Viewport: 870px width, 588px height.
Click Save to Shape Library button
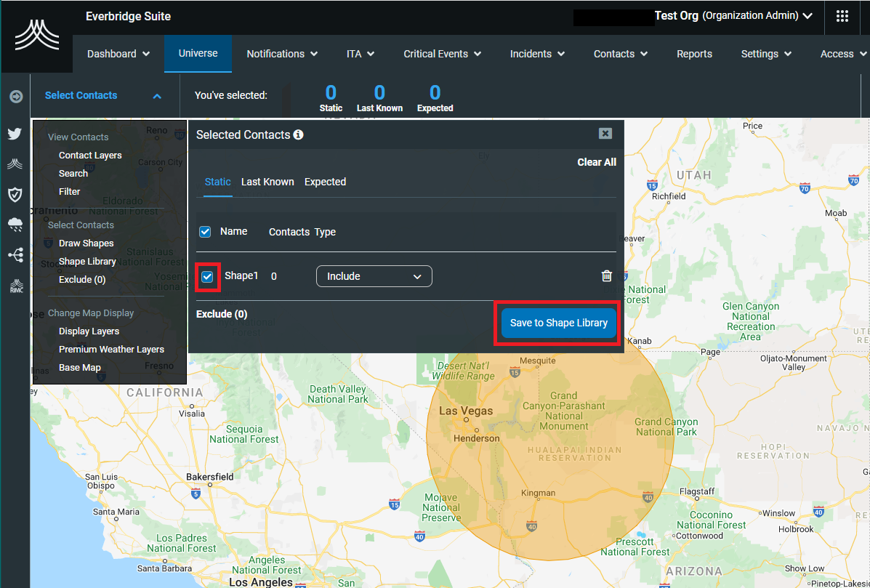tap(558, 323)
